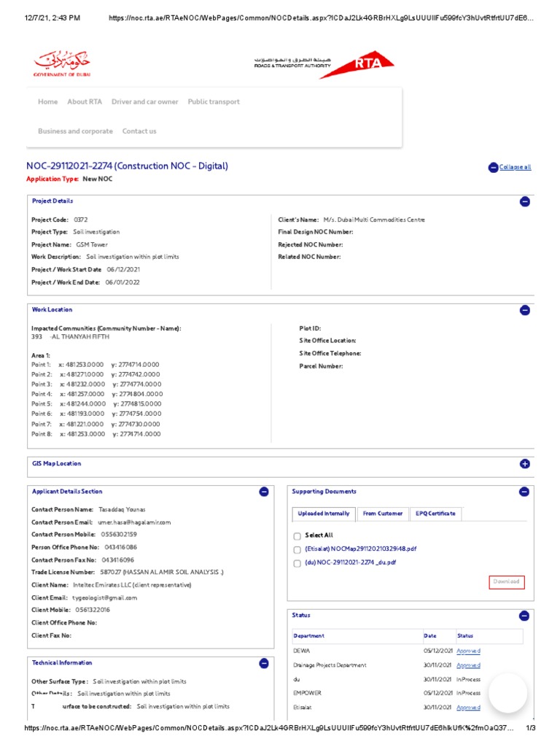Collapse the Project Details section
Image resolution: width=560 pixels, height=747 pixels.
524,202
